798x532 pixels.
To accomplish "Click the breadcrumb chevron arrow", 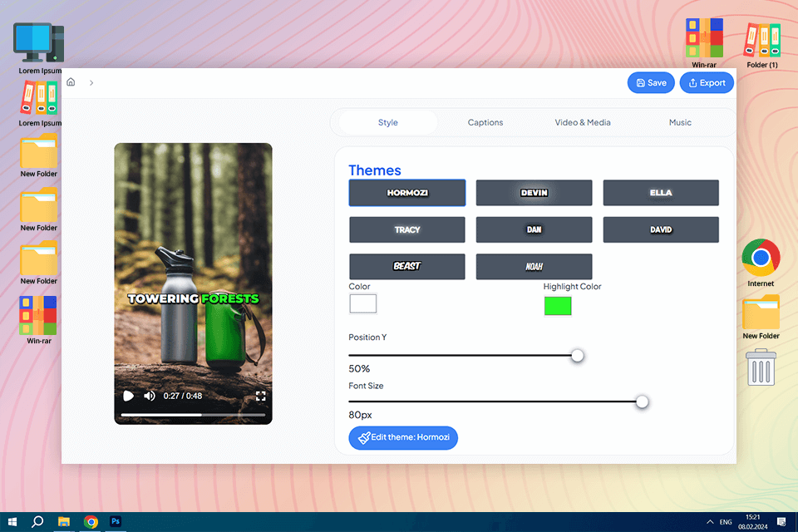I will 91,82.
